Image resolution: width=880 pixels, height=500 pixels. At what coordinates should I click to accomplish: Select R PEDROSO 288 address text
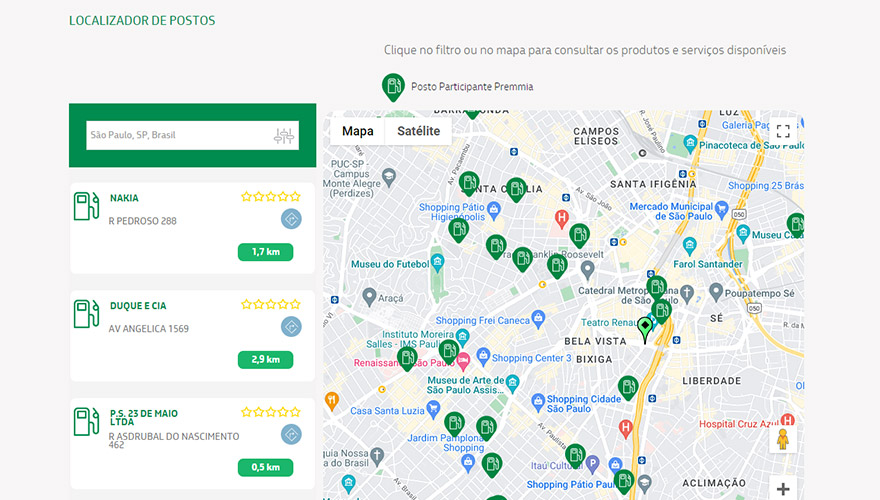click(143, 221)
